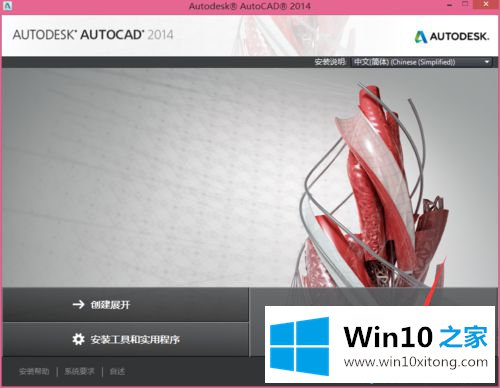The height and width of the screenshot is (388, 500).
Task: Click the AUTODESK AUTOCAD 2014 header text
Action: 93,35
